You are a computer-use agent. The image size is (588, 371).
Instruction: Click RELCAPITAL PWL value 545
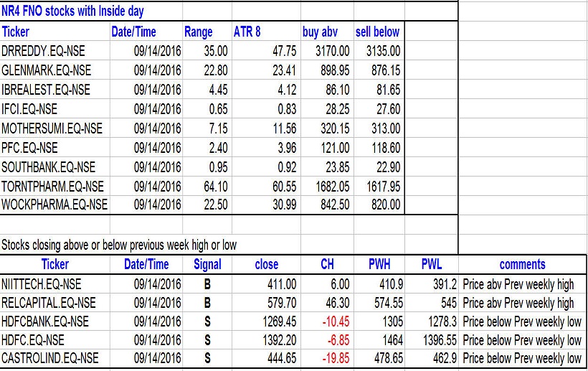(449, 303)
